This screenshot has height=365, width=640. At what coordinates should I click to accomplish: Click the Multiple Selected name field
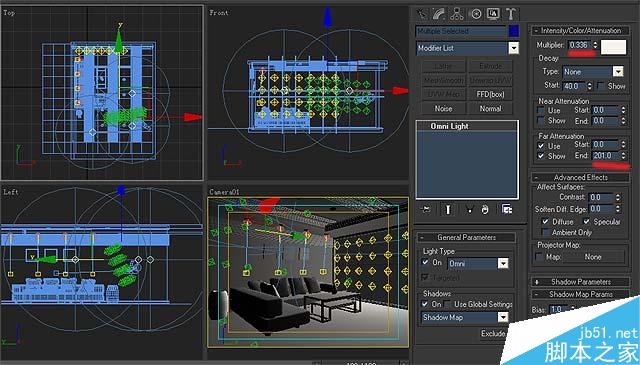461,31
